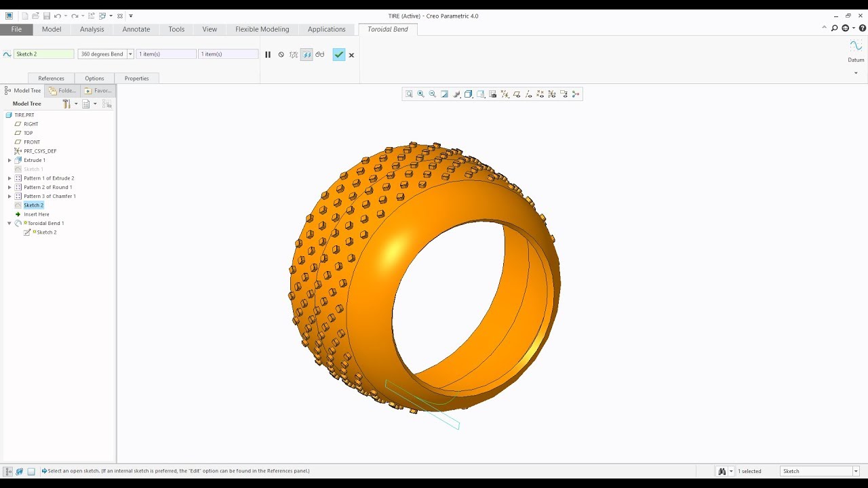This screenshot has width=868, height=488.
Task: Click the New file icon
Action: point(25,16)
